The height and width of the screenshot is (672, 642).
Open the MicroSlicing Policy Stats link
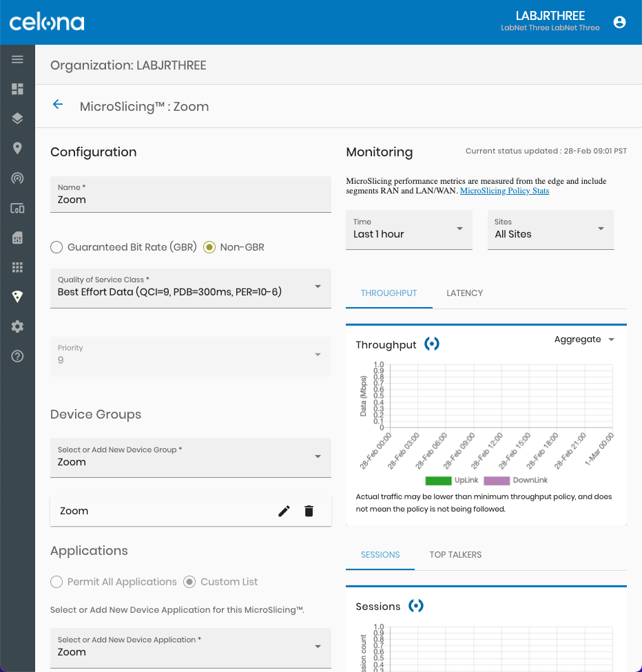504,191
